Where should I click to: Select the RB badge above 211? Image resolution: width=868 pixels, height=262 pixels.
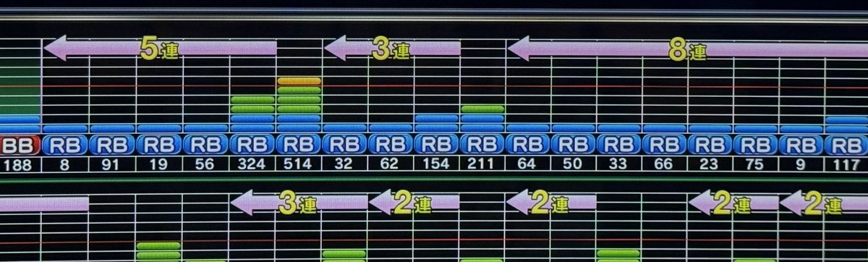tap(482, 145)
